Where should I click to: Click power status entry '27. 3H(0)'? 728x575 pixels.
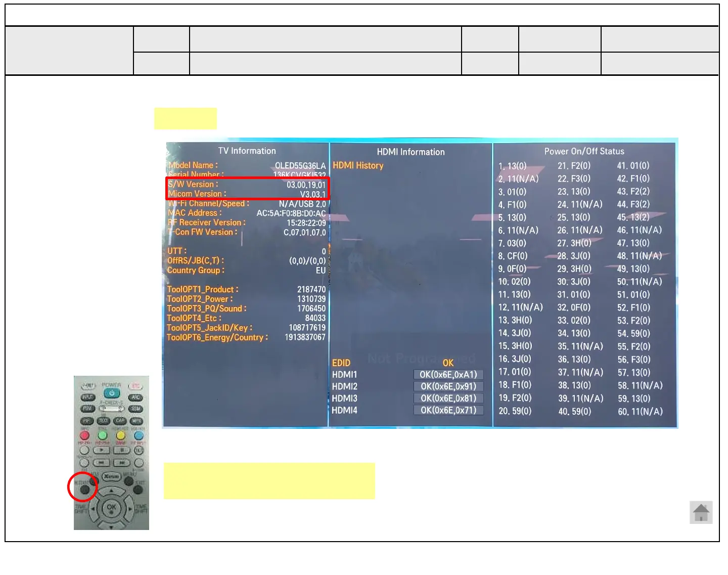coord(574,243)
